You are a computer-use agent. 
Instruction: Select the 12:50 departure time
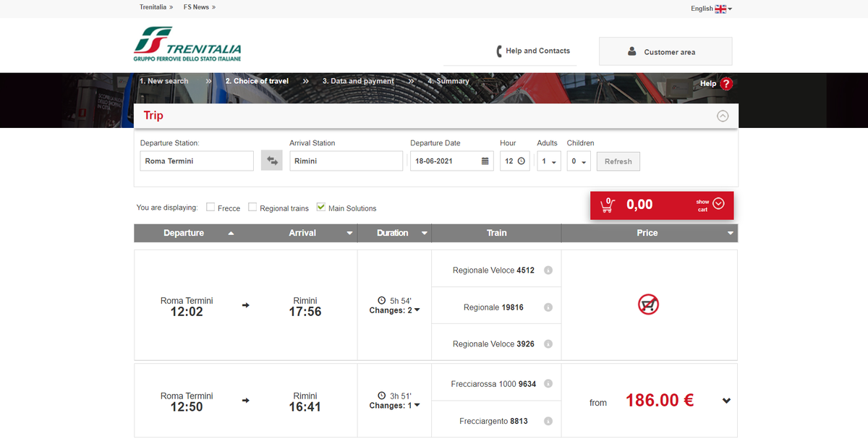point(187,407)
